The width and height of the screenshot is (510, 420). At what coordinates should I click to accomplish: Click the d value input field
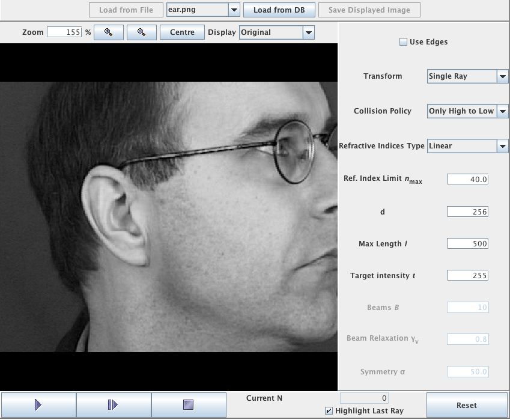[x=467, y=212]
